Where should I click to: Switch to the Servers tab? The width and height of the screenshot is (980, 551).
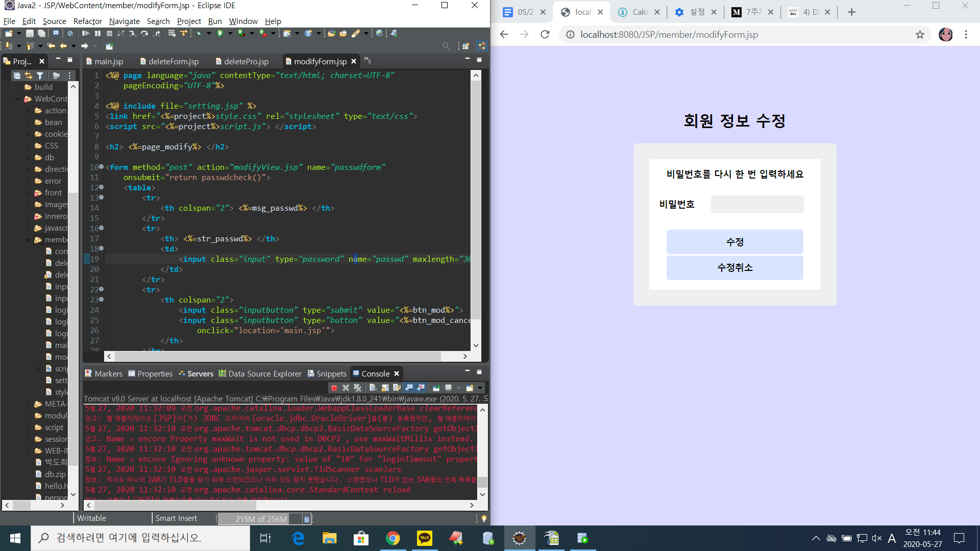[x=196, y=373]
